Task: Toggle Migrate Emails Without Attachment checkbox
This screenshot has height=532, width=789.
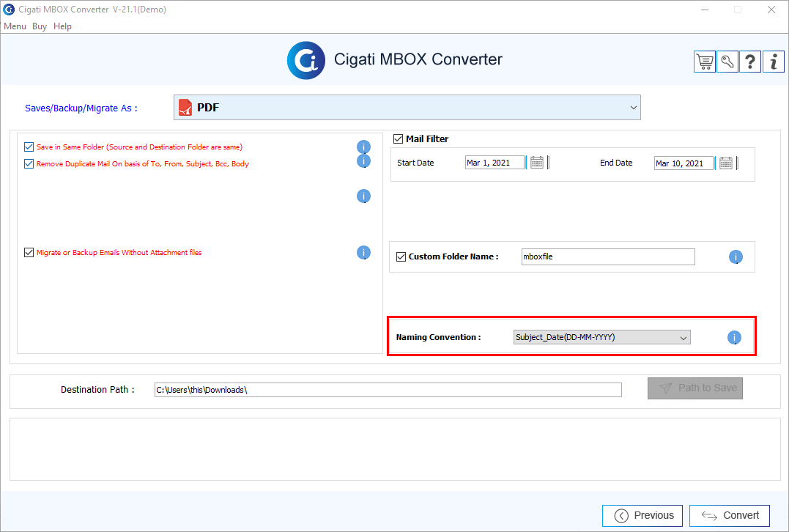Action: (x=29, y=253)
